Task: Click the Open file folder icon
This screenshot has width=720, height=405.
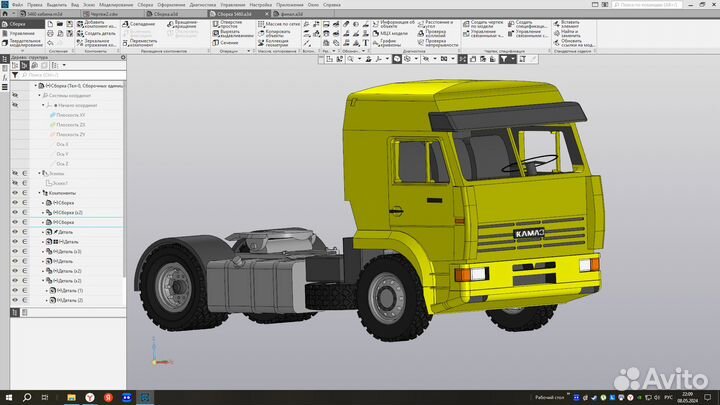Action: pyautogui.click(x=60, y=24)
